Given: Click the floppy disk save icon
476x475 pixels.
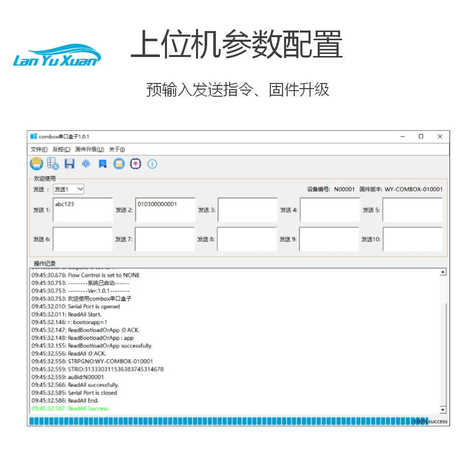Looking at the screenshot, I should point(70,164).
